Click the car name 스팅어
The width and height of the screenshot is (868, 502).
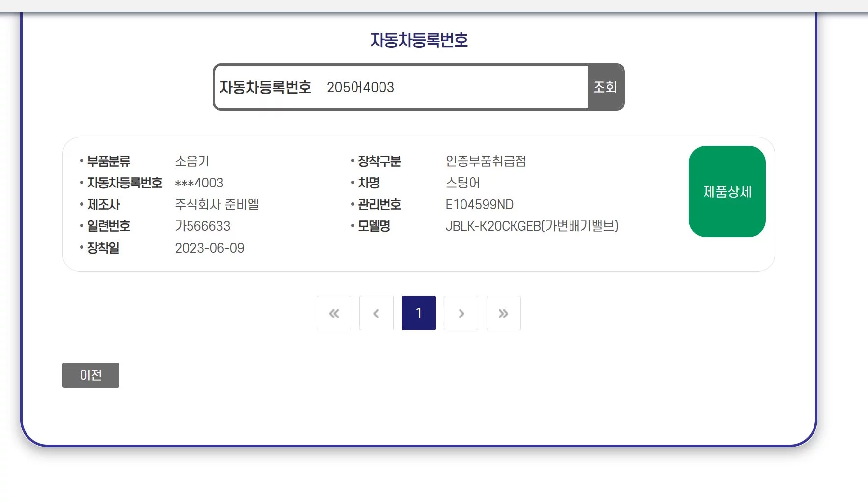click(462, 183)
